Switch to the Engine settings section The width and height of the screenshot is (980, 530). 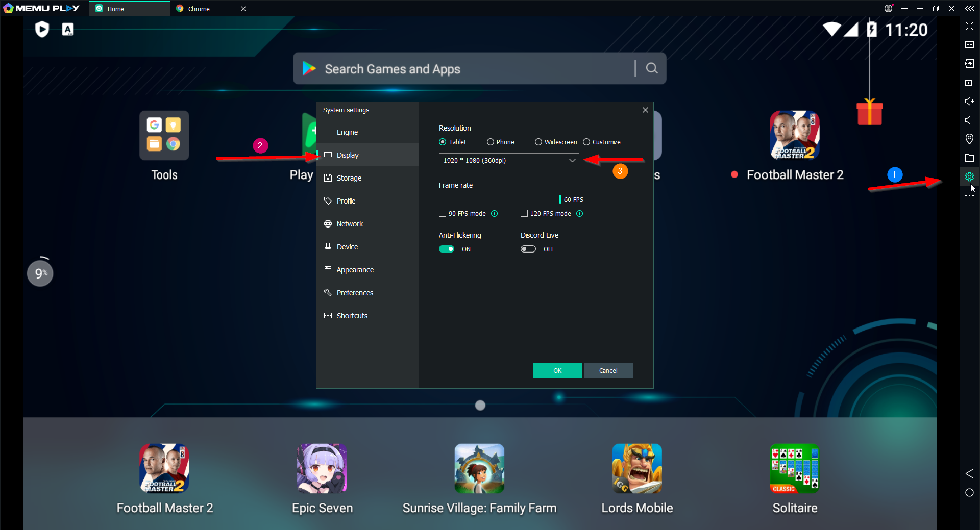(347, 132)
